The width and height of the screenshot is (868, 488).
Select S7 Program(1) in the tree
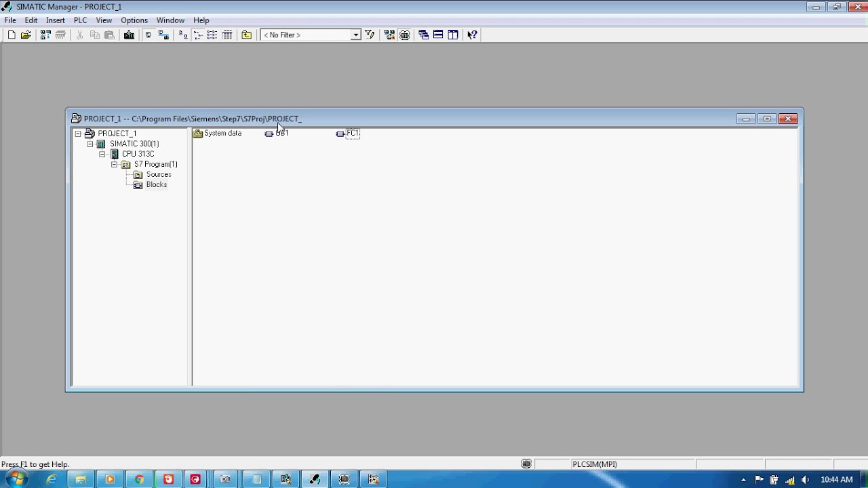(155, 164)
